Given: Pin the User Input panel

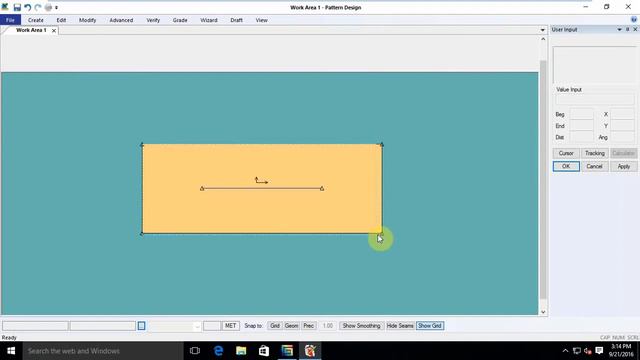Looking at the screenshot, I should click(x=628, y=29).
